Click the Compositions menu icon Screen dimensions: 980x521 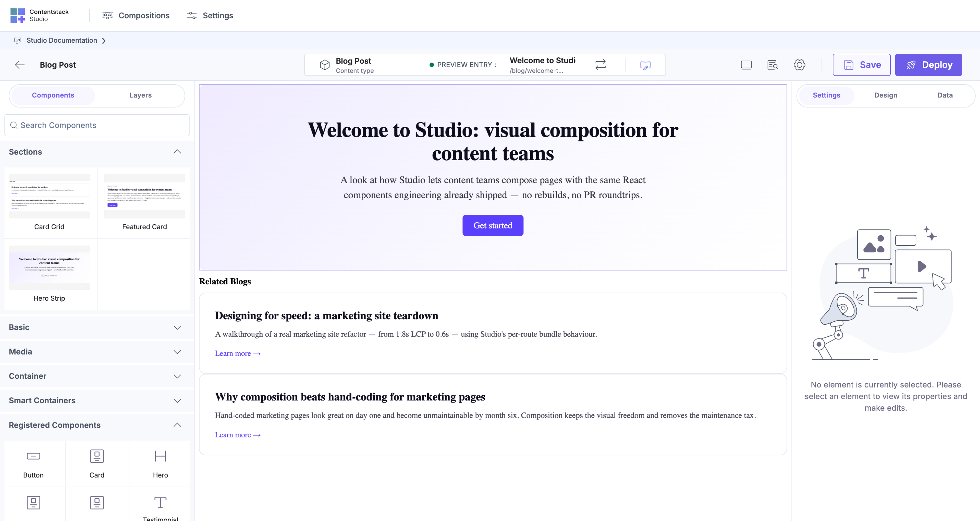108,16
